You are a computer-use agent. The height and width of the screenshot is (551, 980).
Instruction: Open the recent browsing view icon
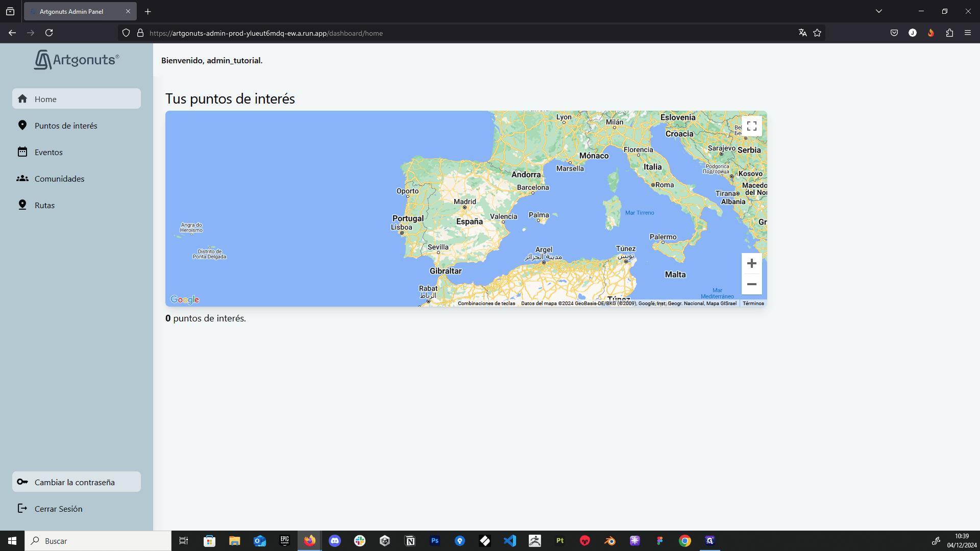pyautogui.click(x=10, y=11)
